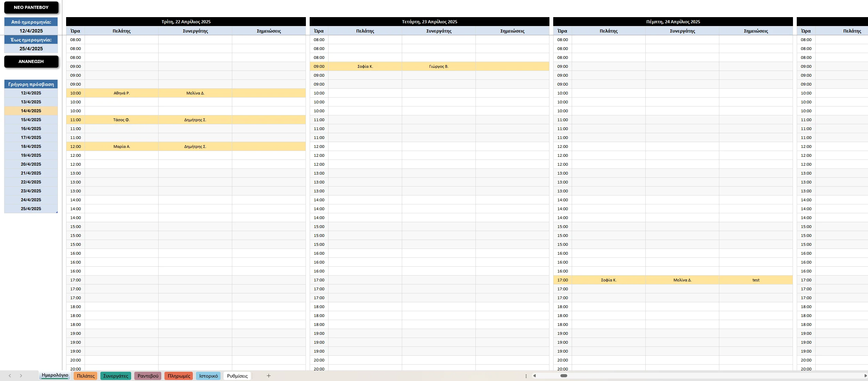Image resolution: width=868 pixels, height=381 pixels.
Task: Select Σοφία Κ. in Thursday's 17:00 appointment
Action: tap(609, 280)
